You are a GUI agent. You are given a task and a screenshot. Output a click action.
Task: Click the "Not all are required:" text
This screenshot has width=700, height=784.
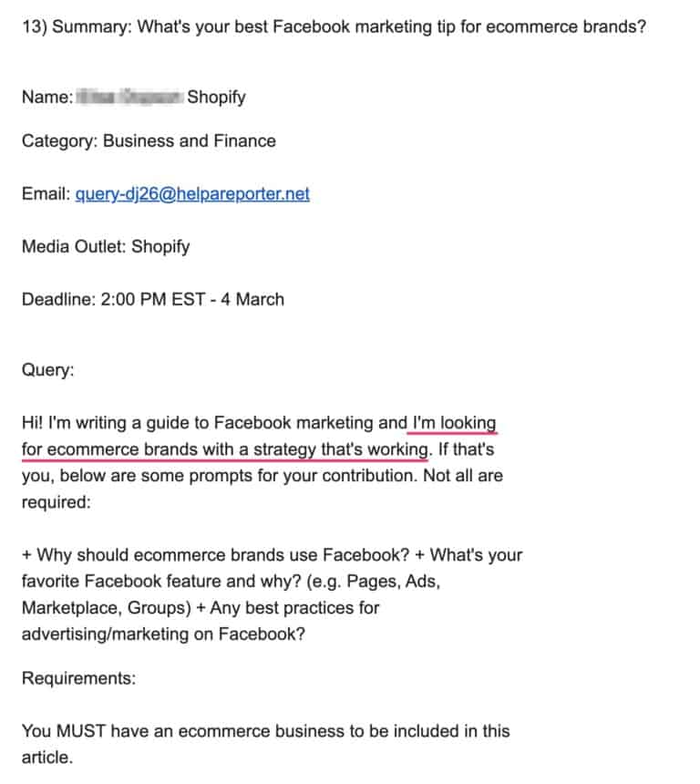(461, 476)
